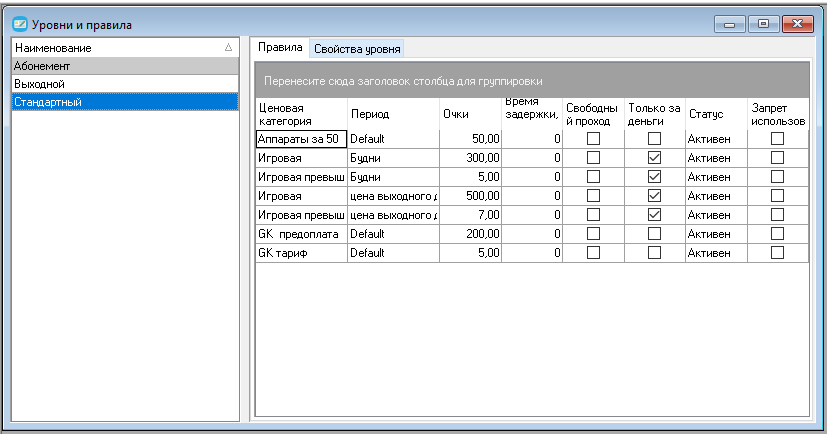The width and height of the screenshot is (827, 434).
Task: Click the 5,00 points of GK тариф
Action: click(x=470, y=253)
